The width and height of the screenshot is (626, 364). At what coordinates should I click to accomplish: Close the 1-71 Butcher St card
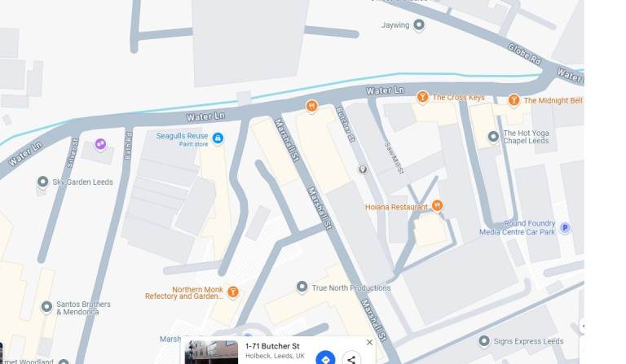tap(370, 342)
